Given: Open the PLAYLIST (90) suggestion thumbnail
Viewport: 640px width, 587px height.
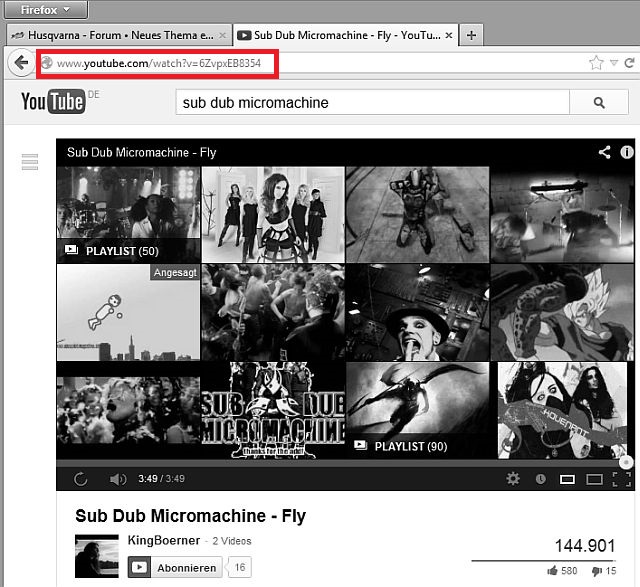Looking at the screenshot, I should pos(417,410).
